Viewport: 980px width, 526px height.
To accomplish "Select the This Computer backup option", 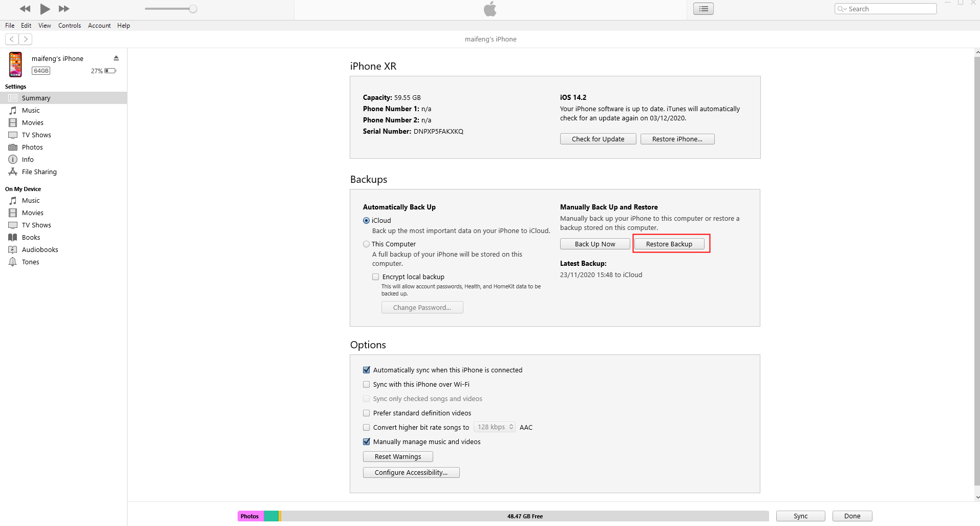I will 367,244.
